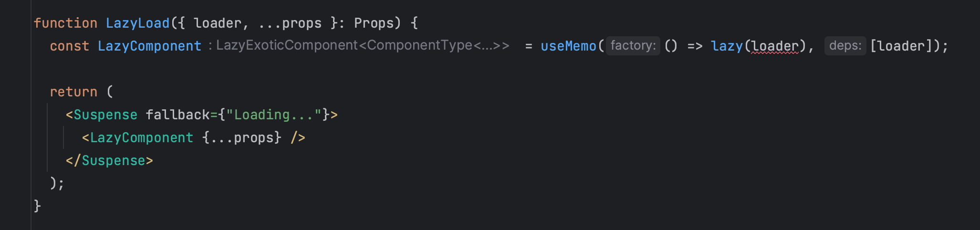This screenshot has height=230, width=980.
Task: Click the lazy function call
Action: (x=727, y=46)
